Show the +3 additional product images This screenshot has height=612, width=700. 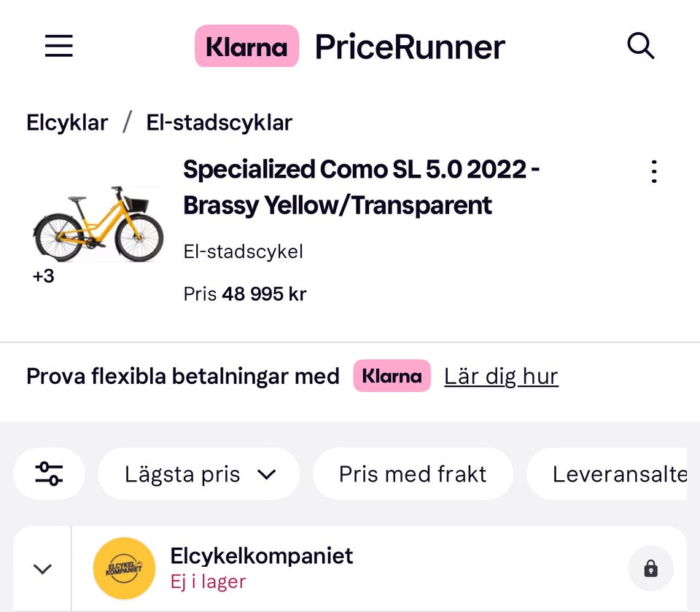[44, 277]
